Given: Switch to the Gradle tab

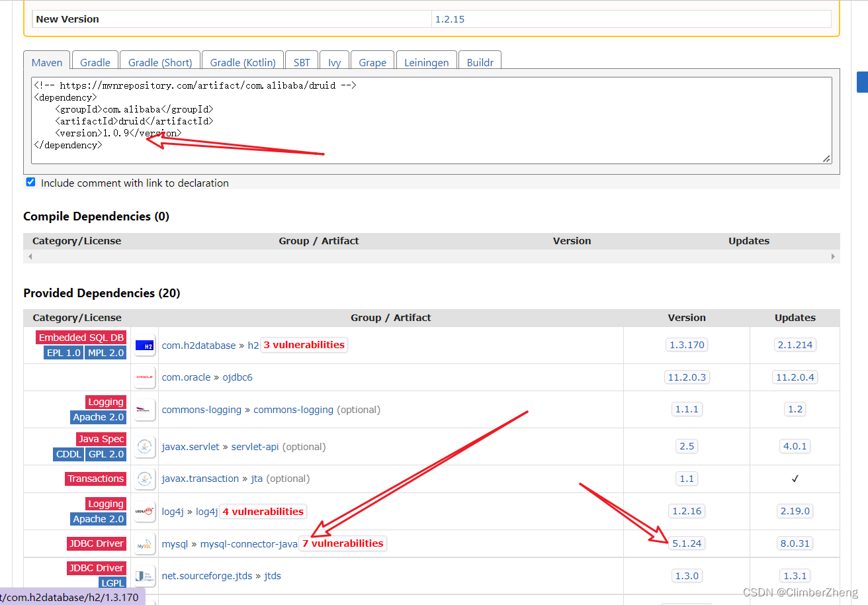Looking at the screenshot, I should click(95, 62).
